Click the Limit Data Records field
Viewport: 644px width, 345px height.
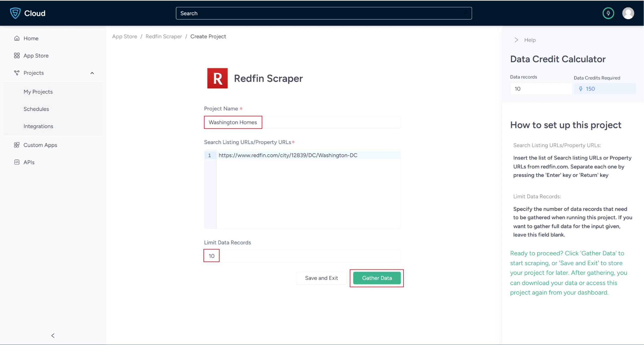(302, 256)
